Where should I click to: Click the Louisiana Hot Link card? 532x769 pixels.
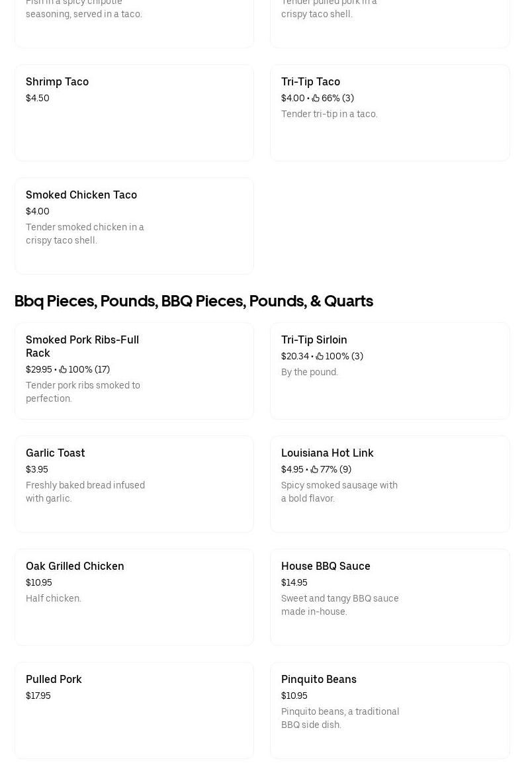[x=390, y=484]
